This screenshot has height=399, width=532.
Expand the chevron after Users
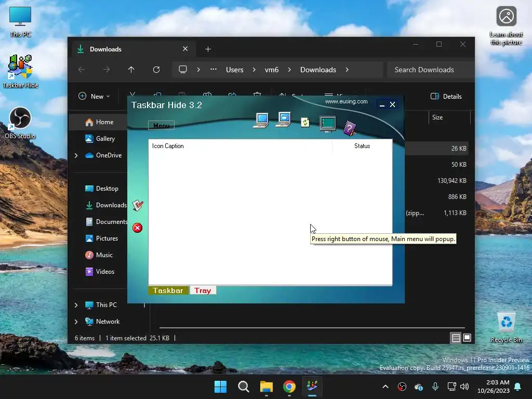254,70
